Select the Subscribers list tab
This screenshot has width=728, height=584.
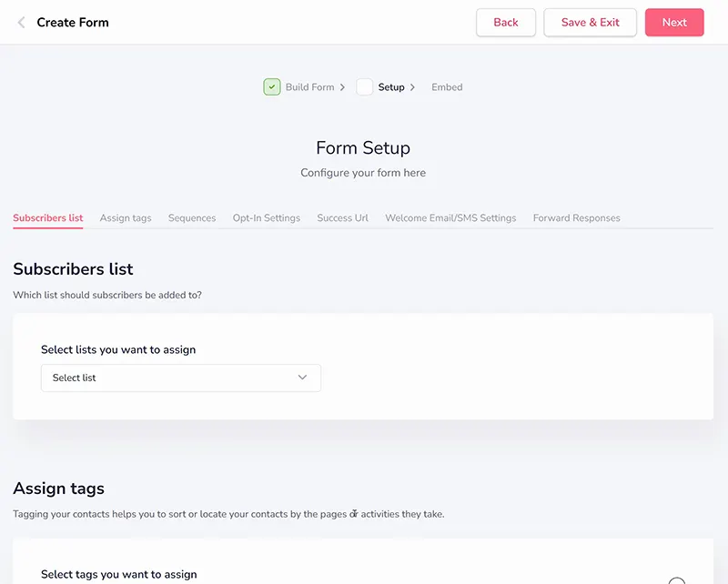point(48,218)
